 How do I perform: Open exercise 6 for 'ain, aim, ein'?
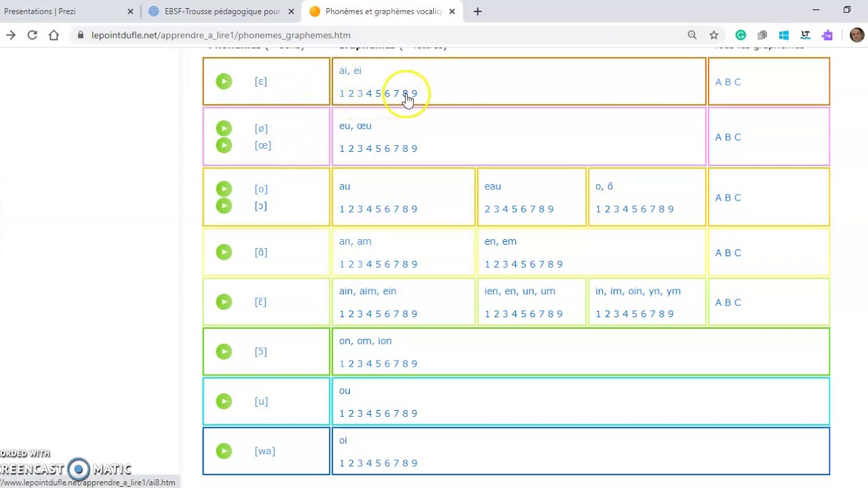tap(387, 314)
